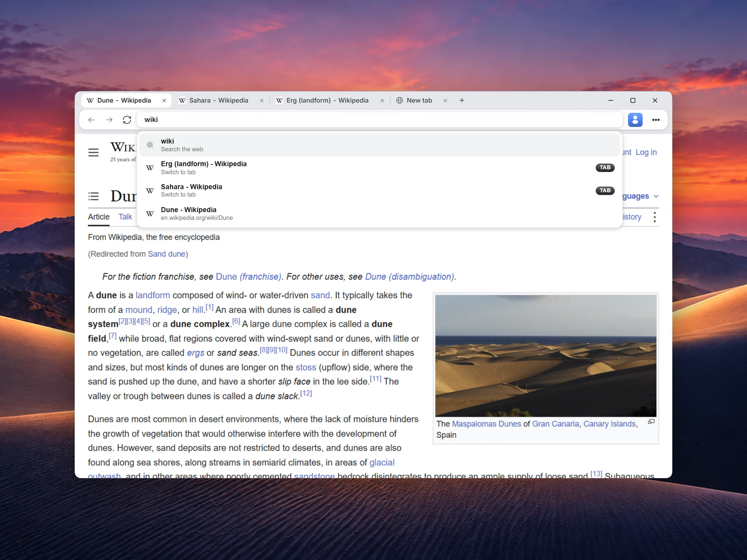Open the Log in link
747x560 pixels.
click(x=646, y=152)
